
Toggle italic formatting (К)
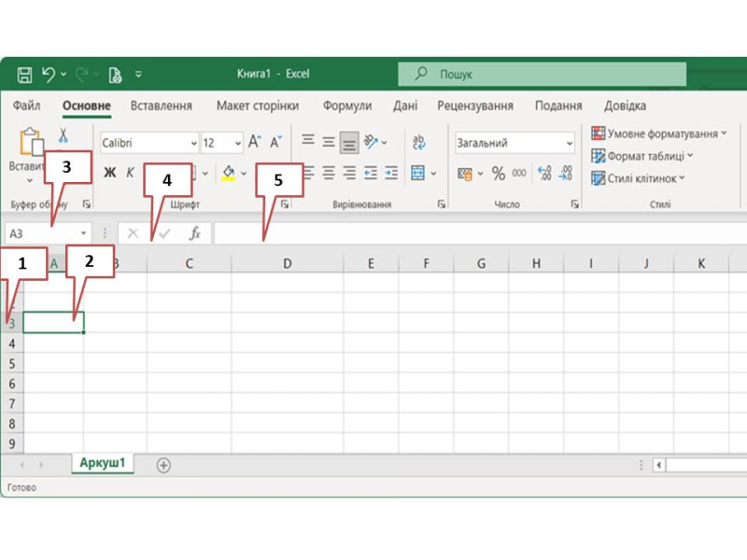pos(130,173)
